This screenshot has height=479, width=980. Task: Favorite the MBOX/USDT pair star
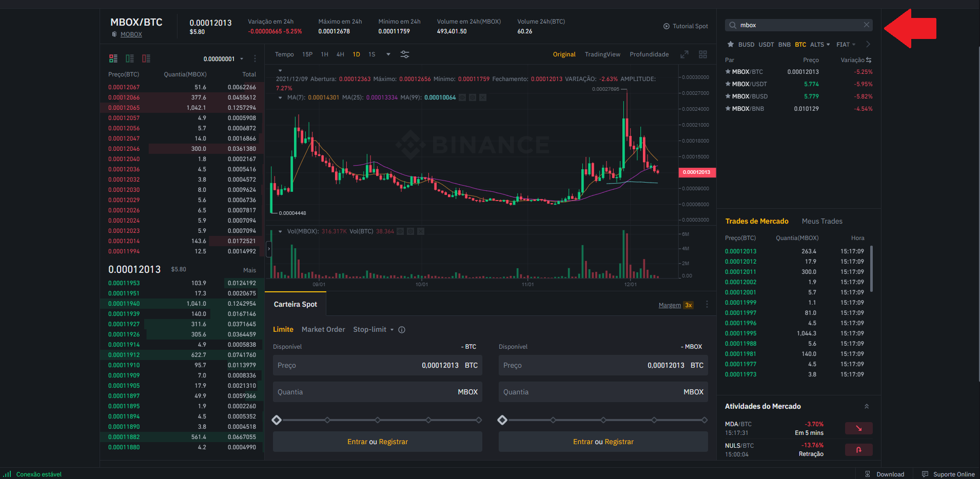728,84
